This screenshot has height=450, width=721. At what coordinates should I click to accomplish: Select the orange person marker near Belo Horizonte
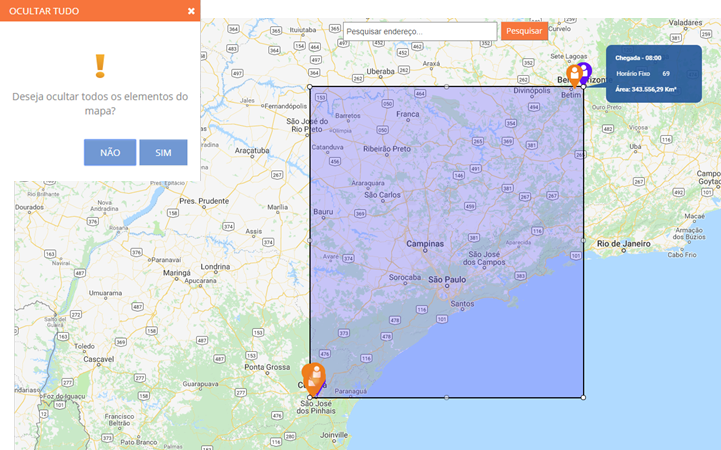[x=574, y=75]
